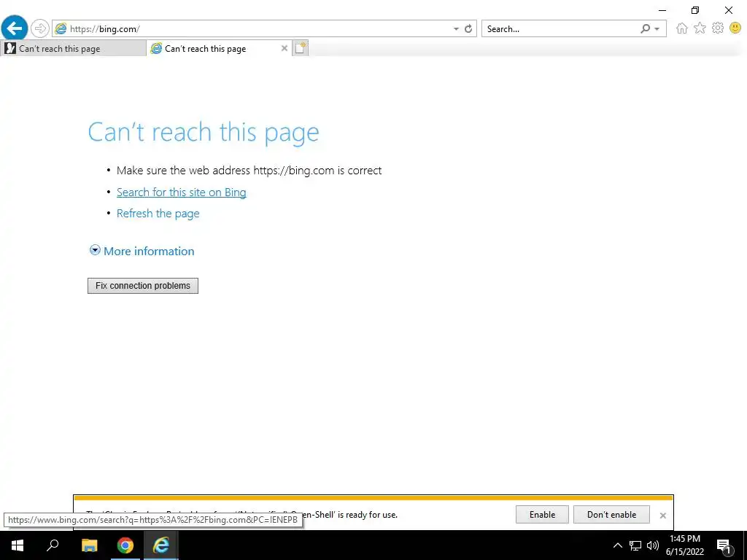Show hidden system tray icons
Viewport: 747px width, 560px height.
pyautogui.click(x=617, y=545)
